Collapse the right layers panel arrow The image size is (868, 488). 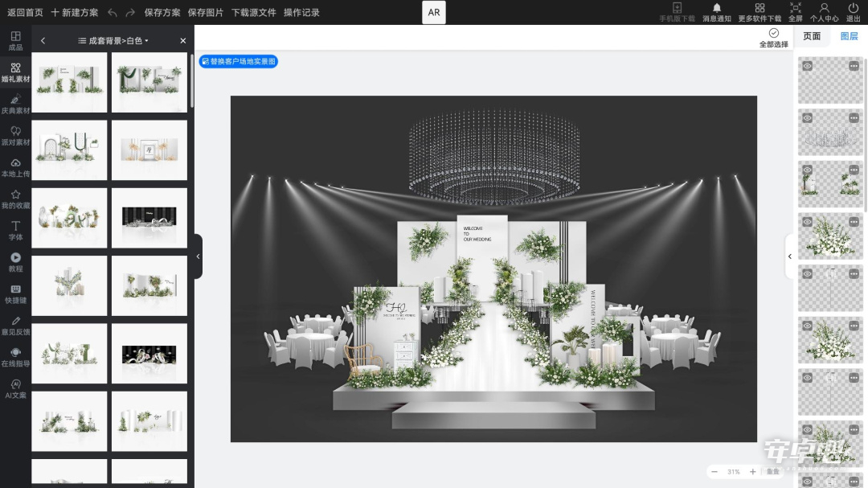790,256
